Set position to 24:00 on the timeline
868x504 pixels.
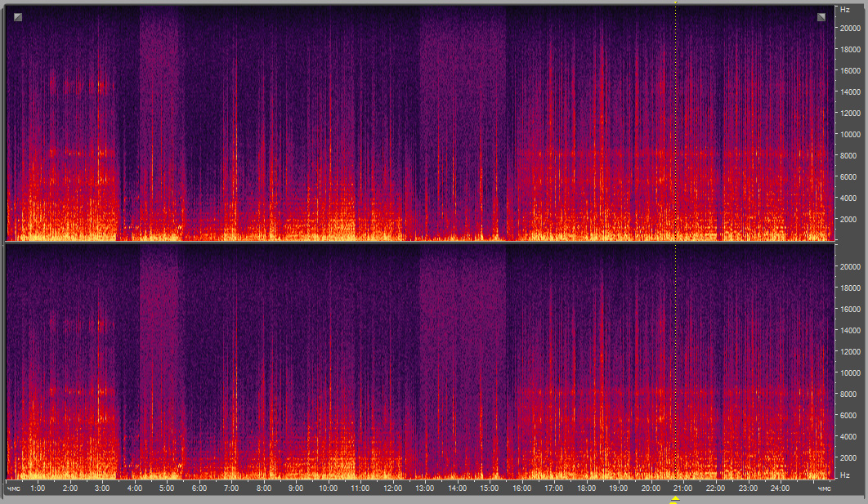coord(780,488)
